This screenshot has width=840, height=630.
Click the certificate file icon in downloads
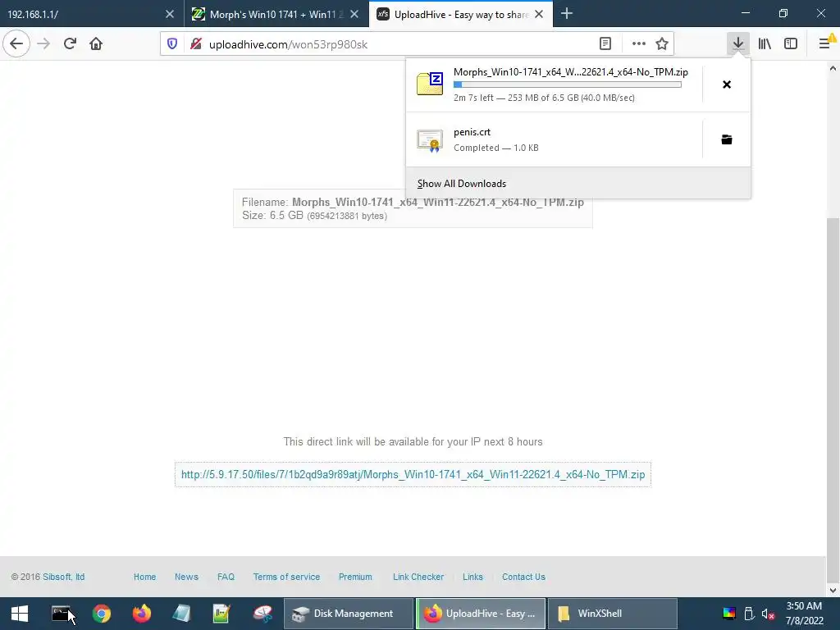pos(430,141)
